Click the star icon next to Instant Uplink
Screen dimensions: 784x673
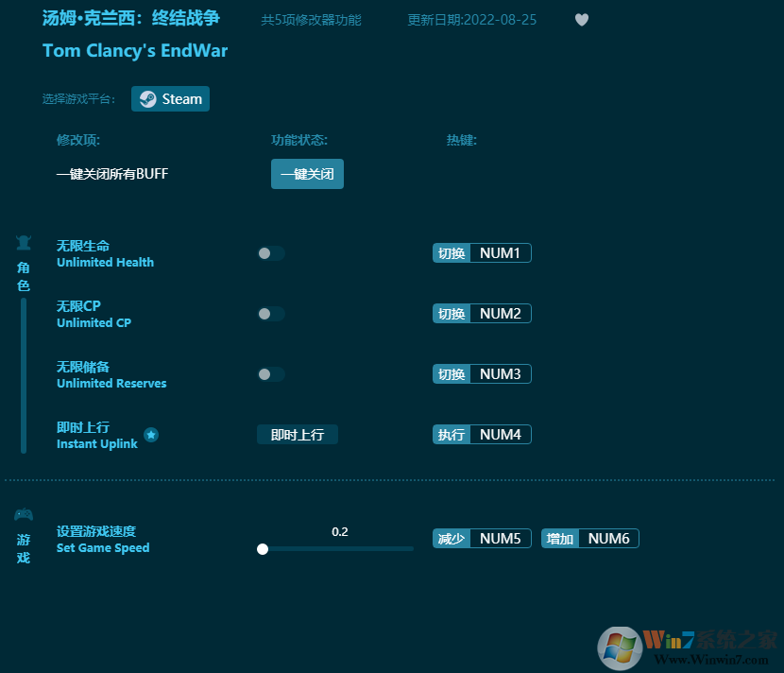(x=151, y=435)
